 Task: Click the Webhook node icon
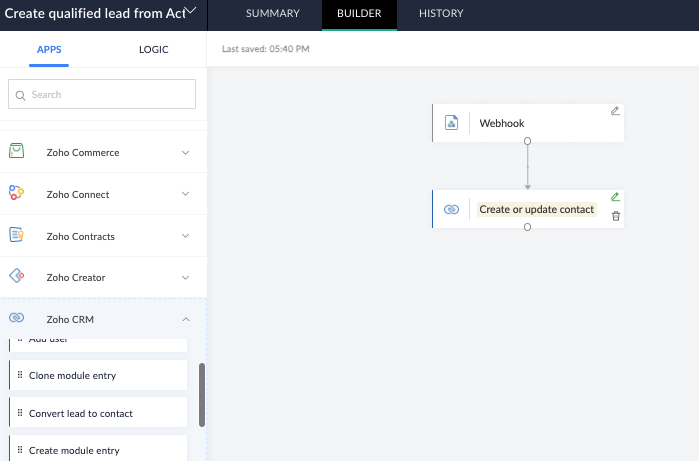(451, 123)
